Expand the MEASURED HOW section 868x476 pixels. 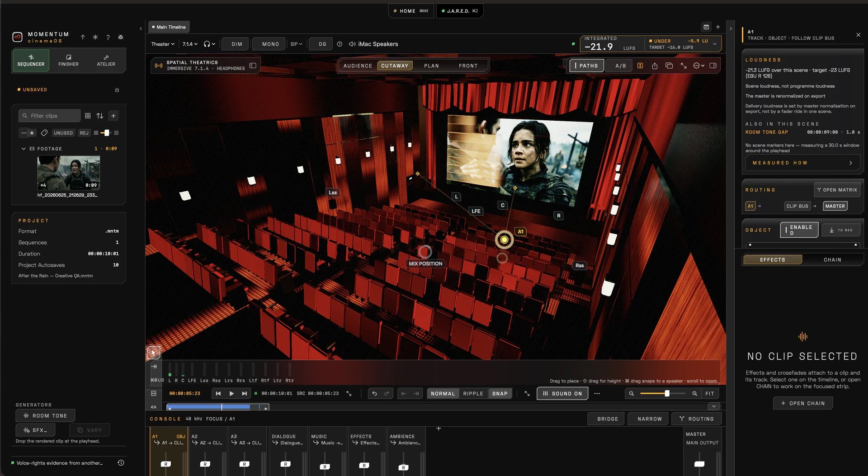click(802, 163)
